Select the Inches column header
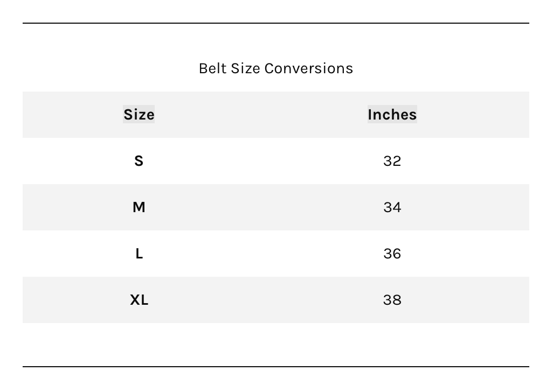This screenshot has height=392, width=553. [392, 115]
